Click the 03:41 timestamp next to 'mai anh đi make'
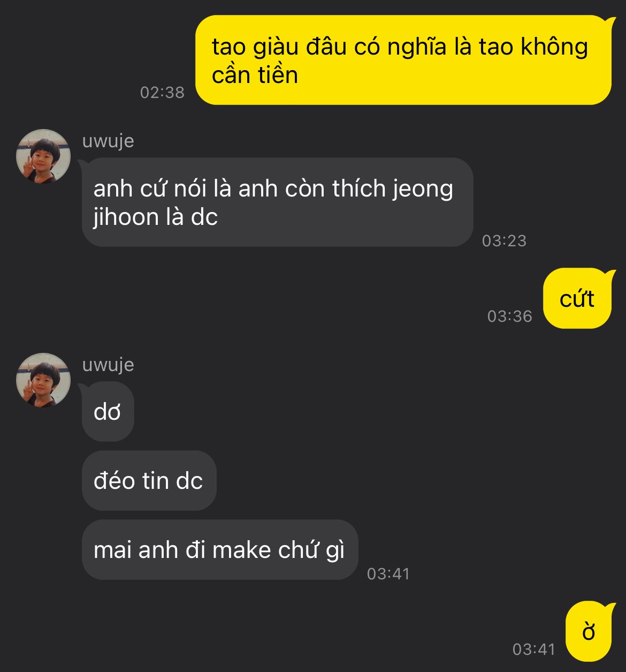 [x=388, y=573]
